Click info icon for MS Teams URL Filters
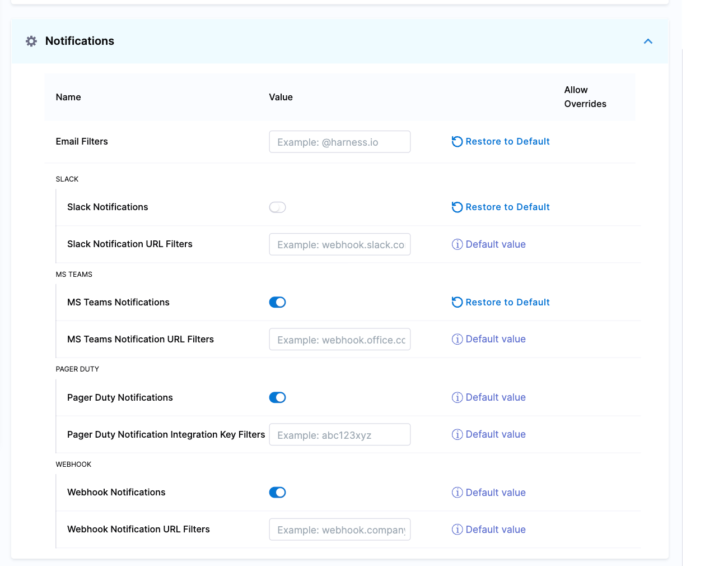The width and height of the screenshot is (728, 566). tap(457, 340)
